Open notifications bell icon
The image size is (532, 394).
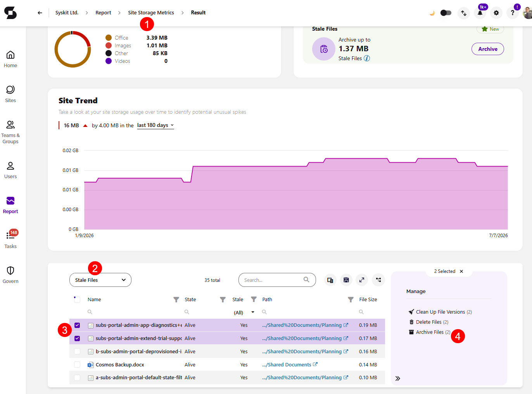pos(480,13)
